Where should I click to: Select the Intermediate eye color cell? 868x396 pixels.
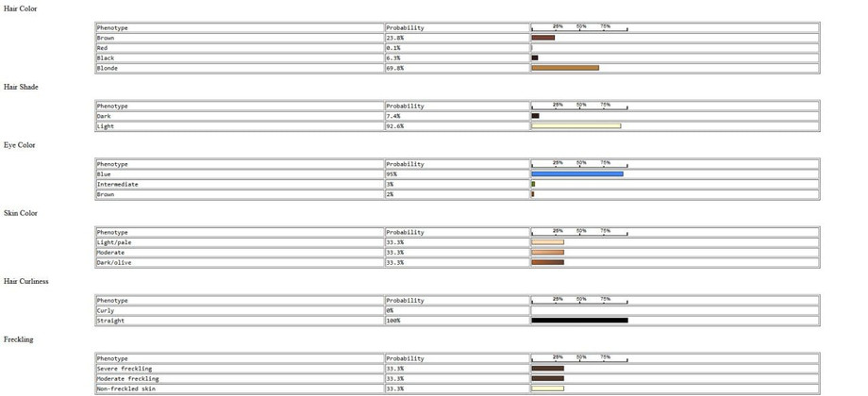[118, 185]
